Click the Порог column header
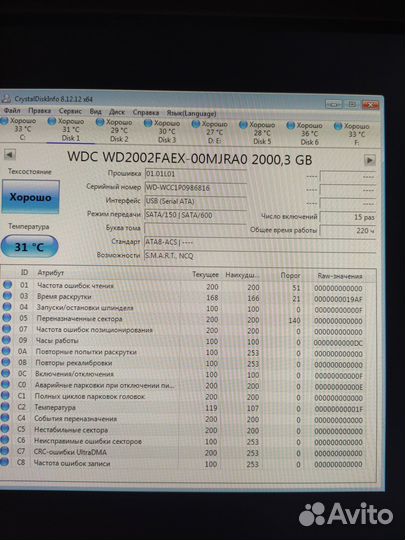405x540 pixels. click(x=290, y=275)
